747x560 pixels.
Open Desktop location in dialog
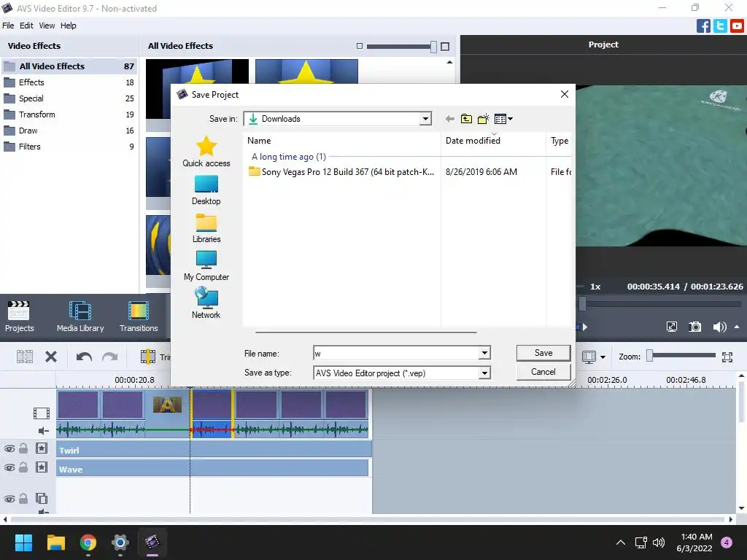206,190
